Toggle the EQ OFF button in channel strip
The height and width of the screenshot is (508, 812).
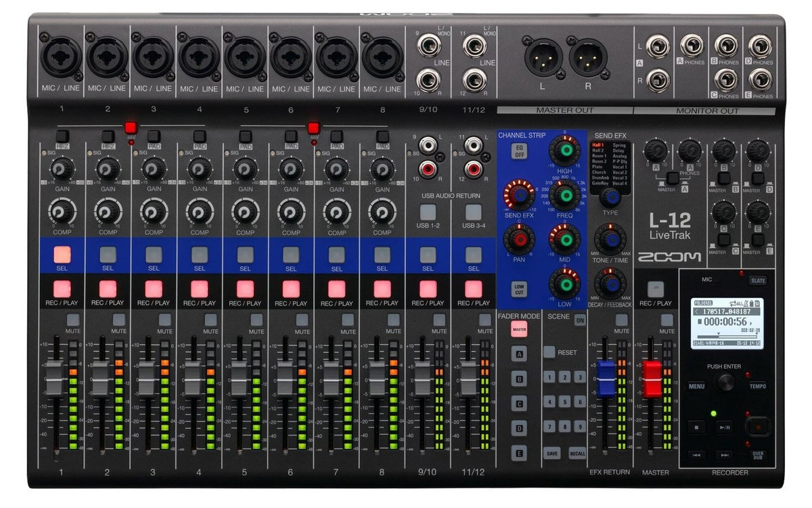520,151
